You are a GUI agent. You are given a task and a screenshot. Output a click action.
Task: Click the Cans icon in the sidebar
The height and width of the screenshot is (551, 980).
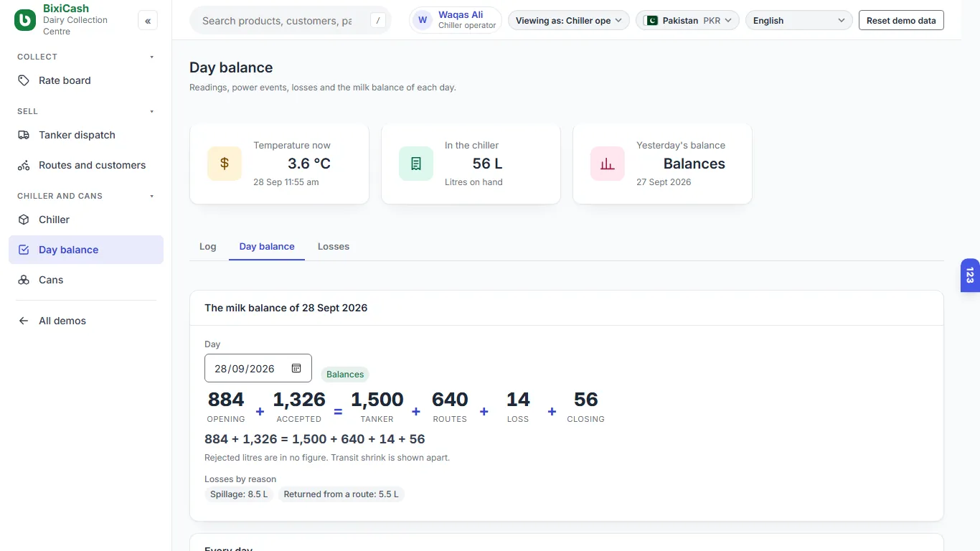point(24,280)
